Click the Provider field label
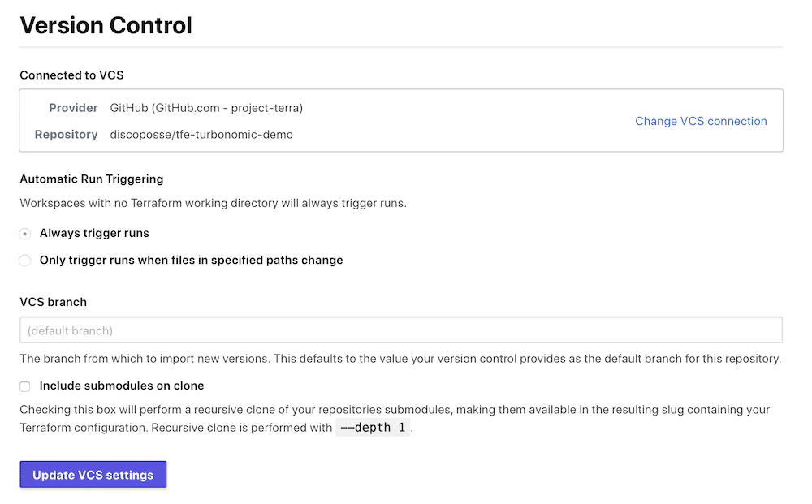This screenshot has height=504, width=812. pyautogui.click(x=73, y=108)
